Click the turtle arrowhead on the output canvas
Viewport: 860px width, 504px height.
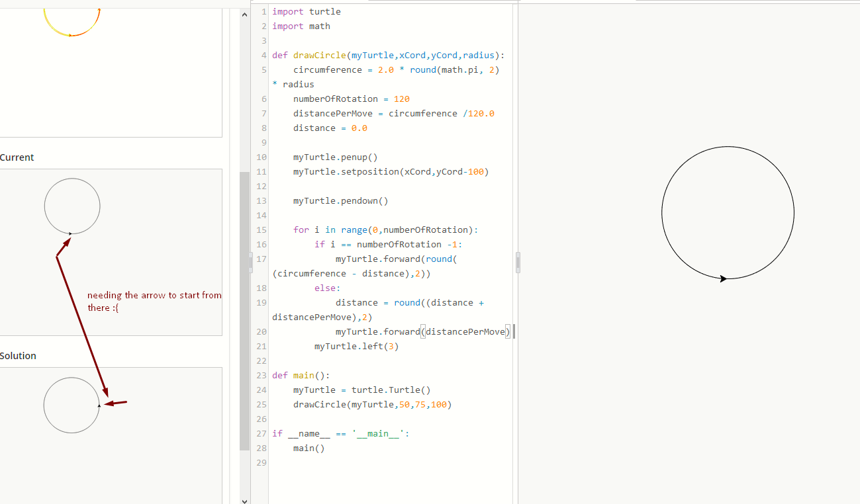(x=723, y=278)
